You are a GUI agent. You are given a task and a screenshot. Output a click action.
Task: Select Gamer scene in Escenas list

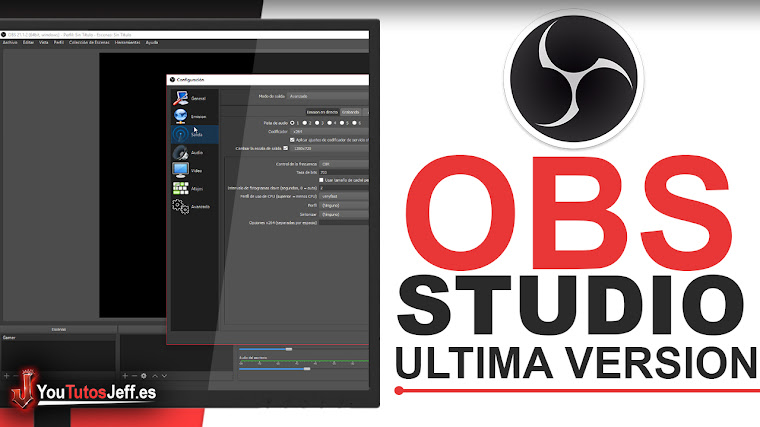pyautogui.click(x=58, y=338)
